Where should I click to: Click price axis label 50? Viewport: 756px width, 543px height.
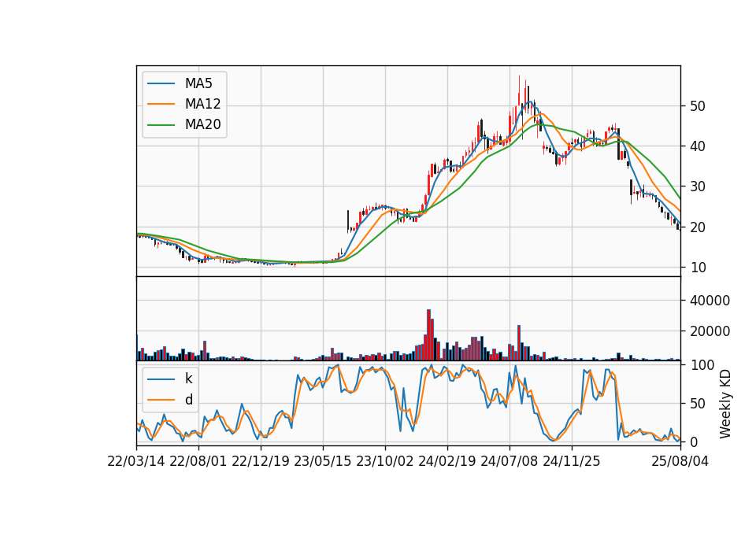coord(698,106)
